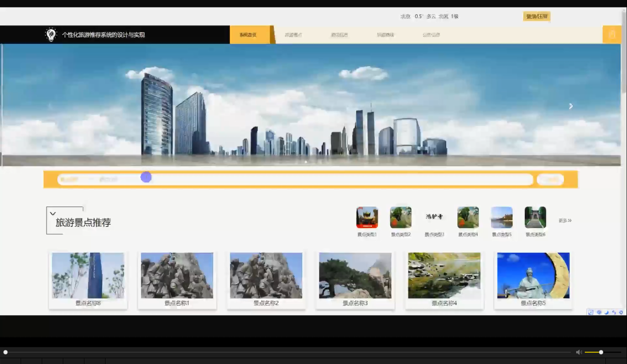Adjust the yellow volume slider
Screen dimensions: 627x364
[603, 352]
